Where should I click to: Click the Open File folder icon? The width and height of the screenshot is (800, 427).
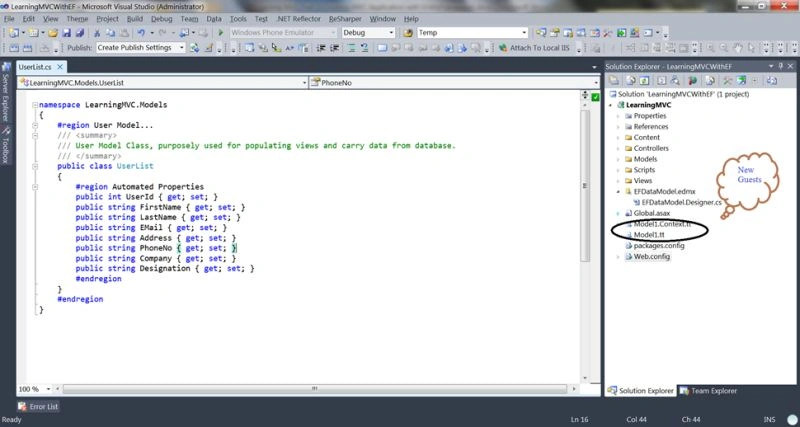pyautogui.click(x=53, y=33)
